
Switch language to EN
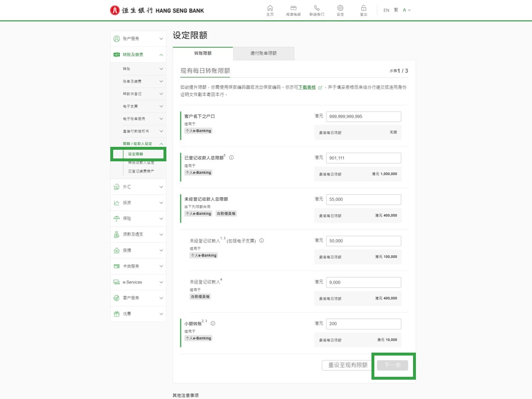(386, 10)
